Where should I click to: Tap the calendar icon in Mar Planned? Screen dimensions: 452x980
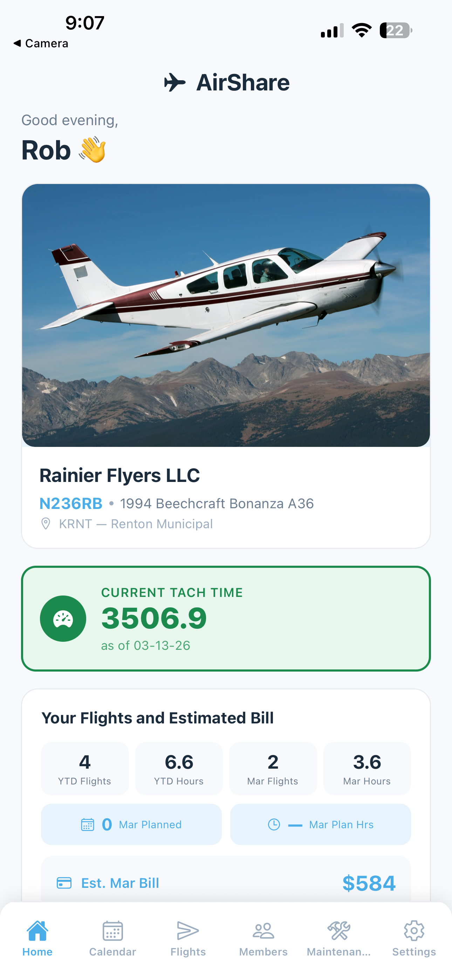pos(88,824)
